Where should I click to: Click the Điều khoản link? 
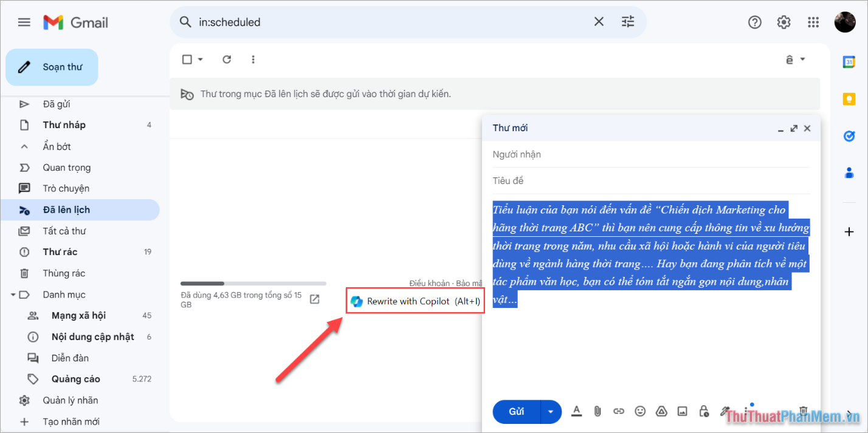pos(430,284)
